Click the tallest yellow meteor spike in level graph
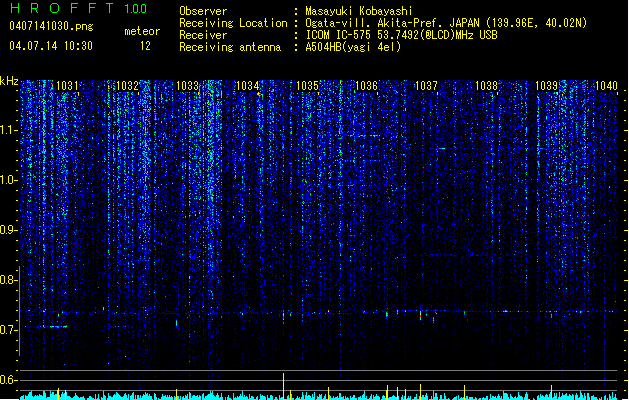 click(x=284, y=386)
